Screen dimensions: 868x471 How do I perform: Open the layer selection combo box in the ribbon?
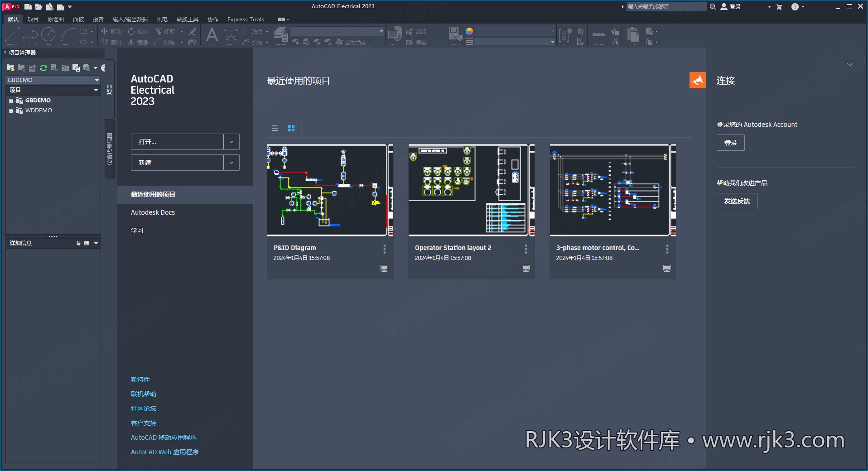tap(337, 31)
